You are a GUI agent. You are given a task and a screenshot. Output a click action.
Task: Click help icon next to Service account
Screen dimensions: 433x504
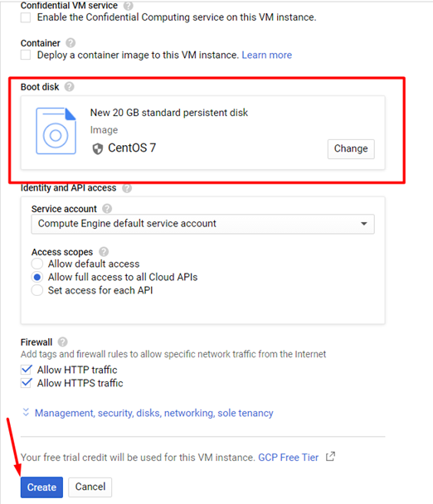click(107, 209)
